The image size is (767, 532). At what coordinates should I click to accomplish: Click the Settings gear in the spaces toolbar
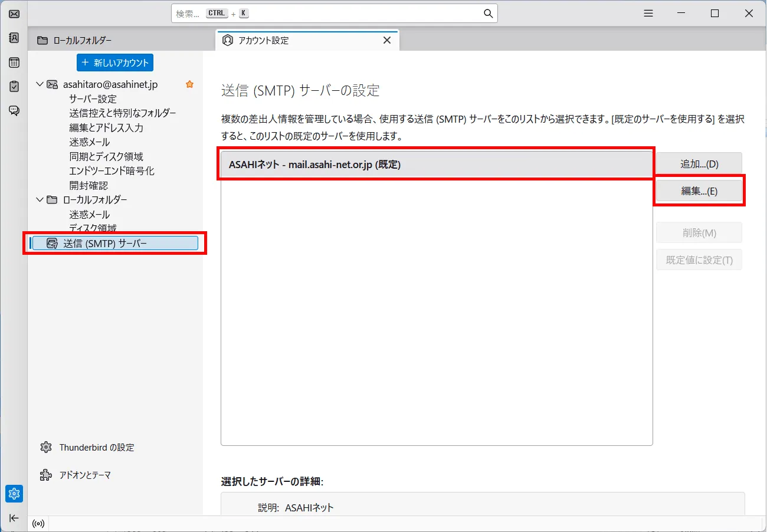click(x=14, y=494)
